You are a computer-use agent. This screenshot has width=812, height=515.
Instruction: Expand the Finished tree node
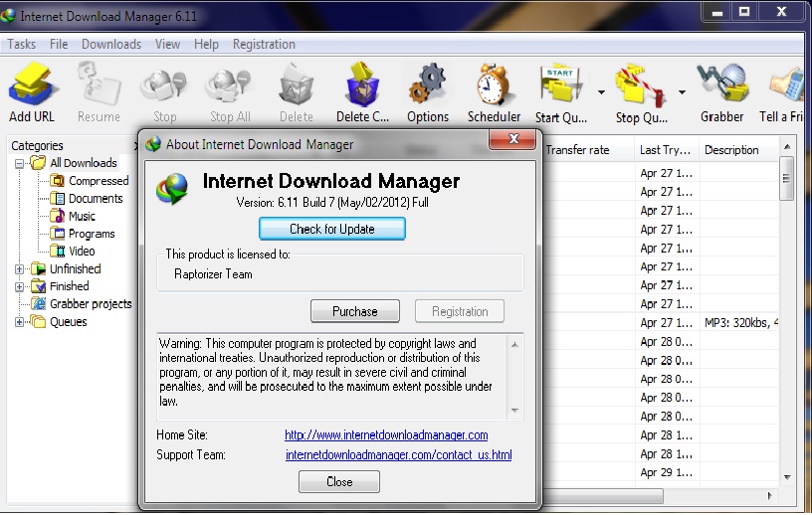click(20, 286)
